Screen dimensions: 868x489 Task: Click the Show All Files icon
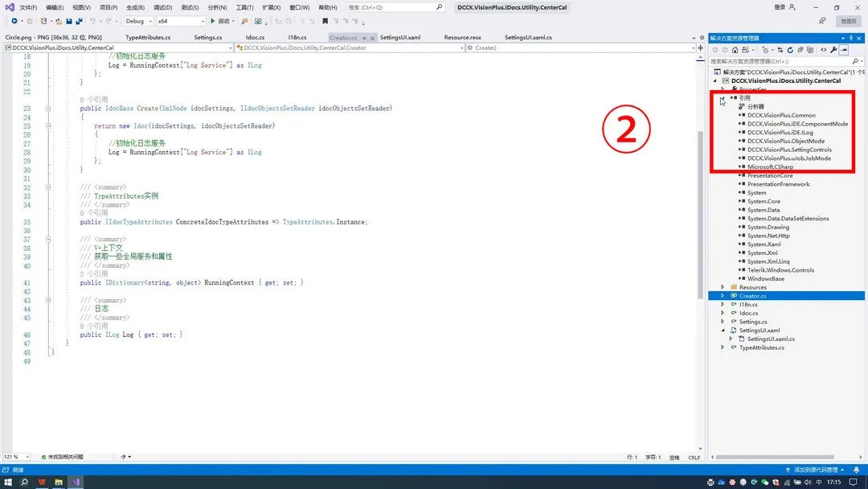[810, 50]
